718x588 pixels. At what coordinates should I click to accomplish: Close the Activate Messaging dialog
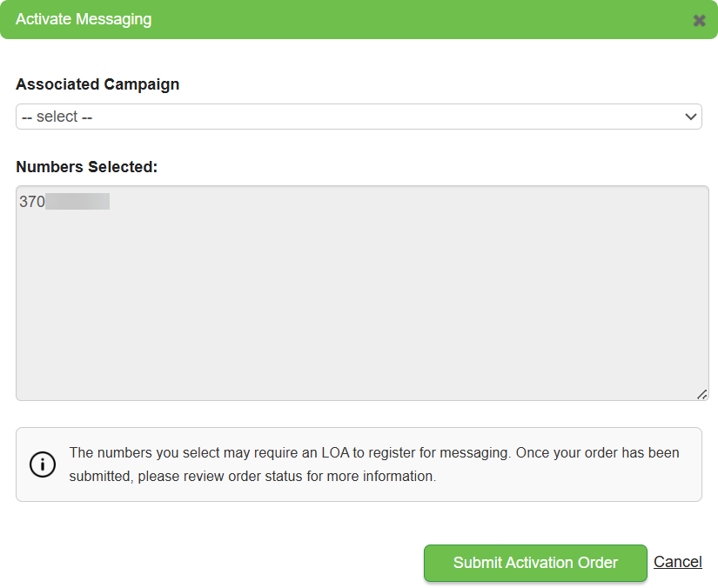[699, 20]
